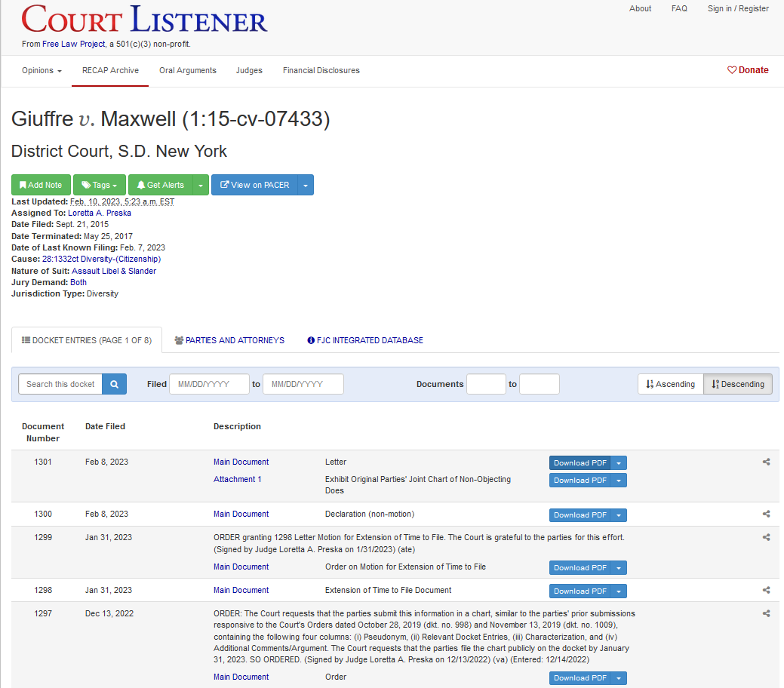784x688 pixels.
Task: Expand the View on PACER options arrow
Action: 306,185
